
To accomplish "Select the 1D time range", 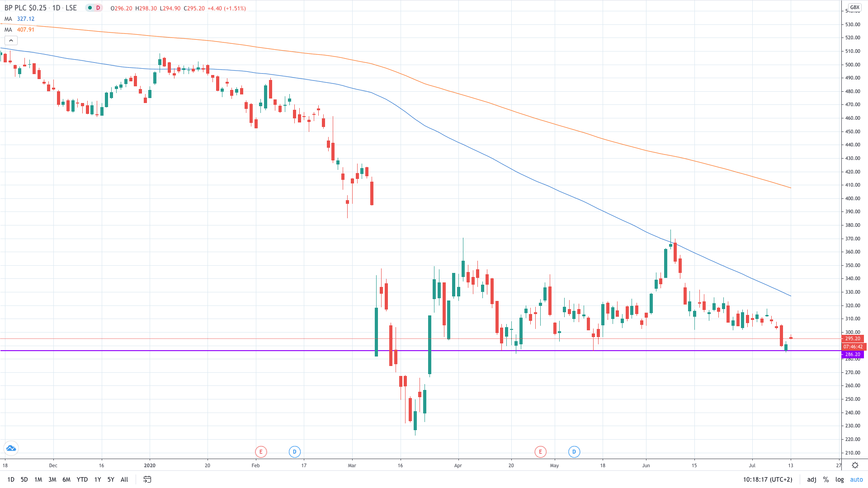I will 11,479.
